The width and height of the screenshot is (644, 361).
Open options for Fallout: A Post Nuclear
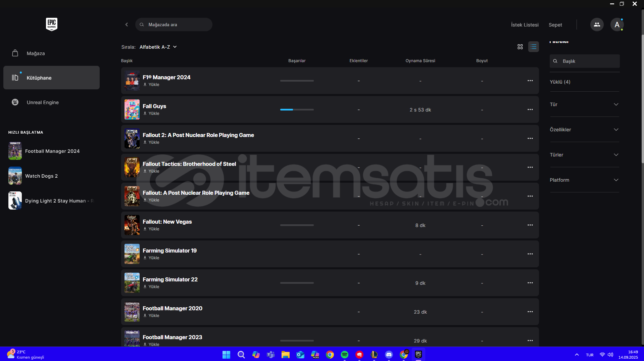click(x=530, y=196)
